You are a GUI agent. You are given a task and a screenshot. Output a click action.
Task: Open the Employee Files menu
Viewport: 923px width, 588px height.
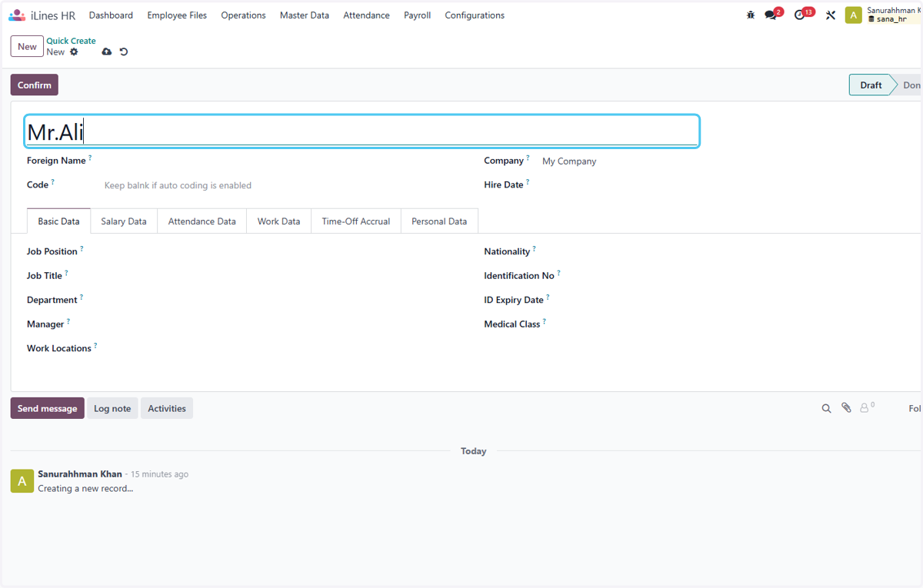(x=177, y=15)
